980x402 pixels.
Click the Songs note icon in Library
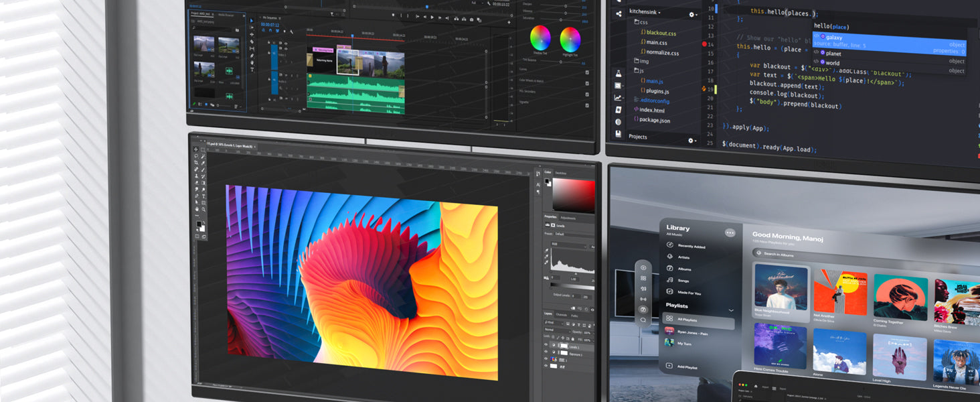[669, 280]
